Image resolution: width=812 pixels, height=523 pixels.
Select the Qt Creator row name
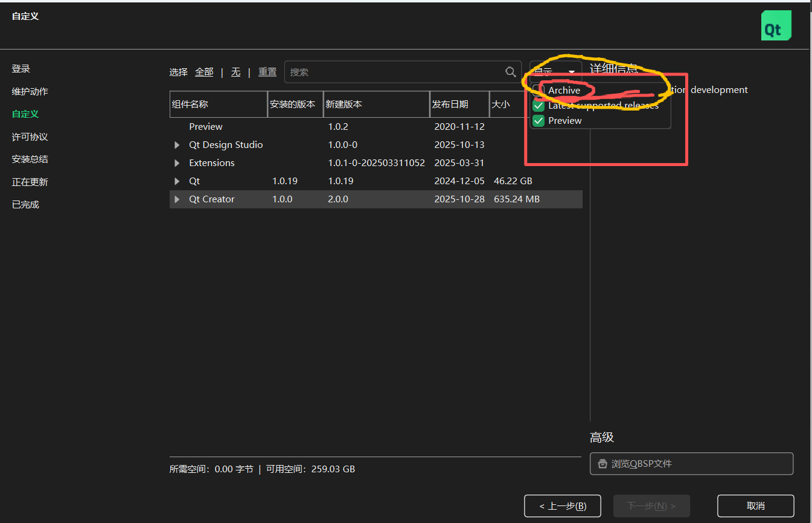coord(212,199)
